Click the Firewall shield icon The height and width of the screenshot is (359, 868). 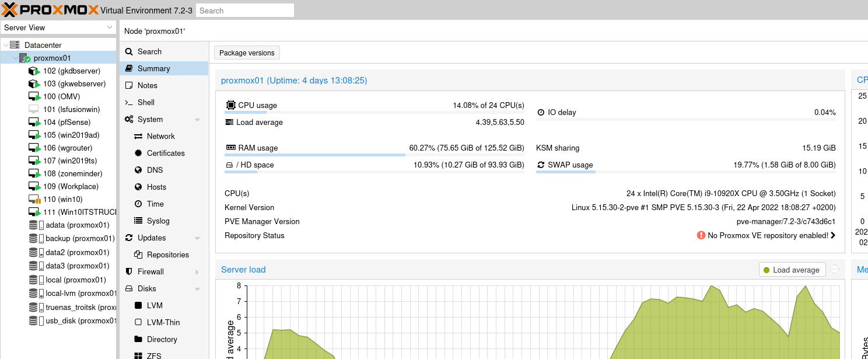pyautogui.click(x=129, y=271)
